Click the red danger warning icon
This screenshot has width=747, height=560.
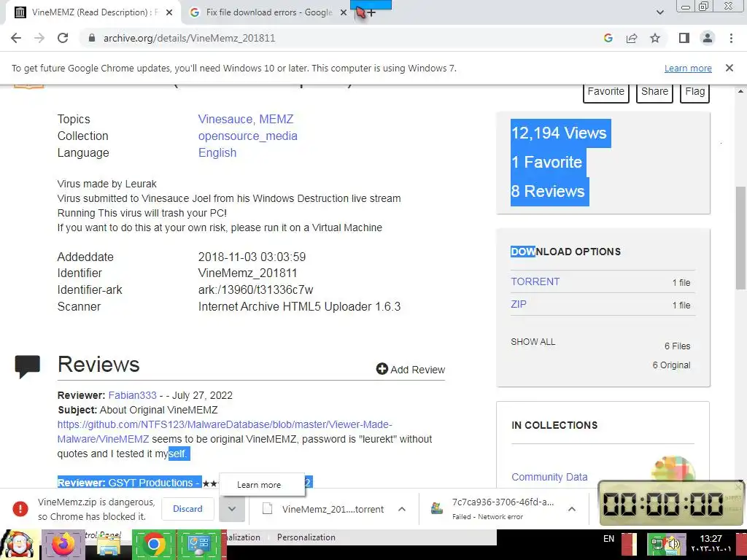coord(20,508)
